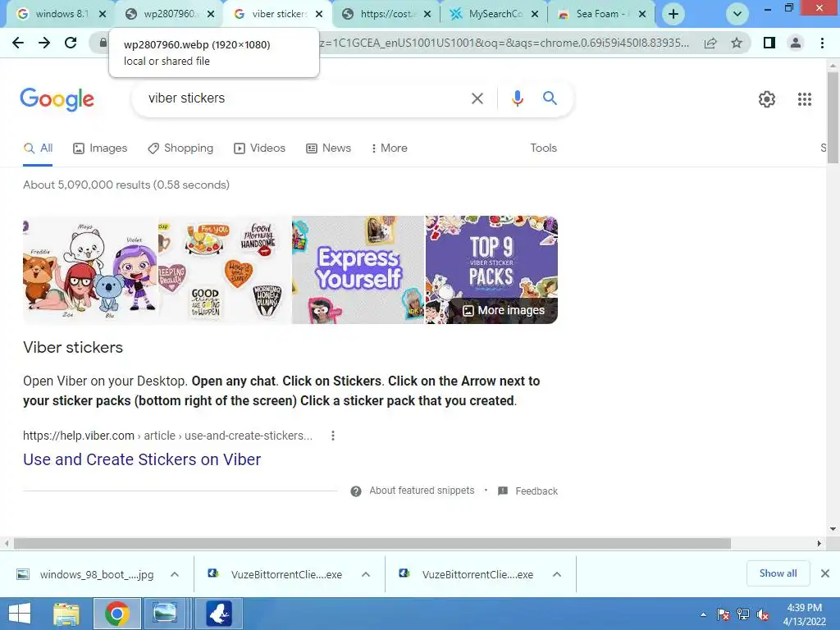Open the Windows Start button
The image size is (840, 630).
(20, 614)
